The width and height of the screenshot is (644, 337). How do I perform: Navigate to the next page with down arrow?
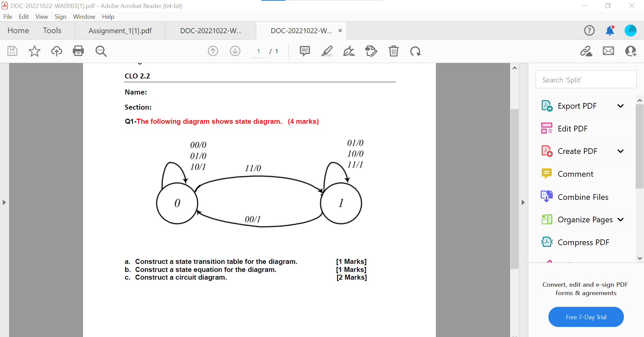(x=235, y=51)
